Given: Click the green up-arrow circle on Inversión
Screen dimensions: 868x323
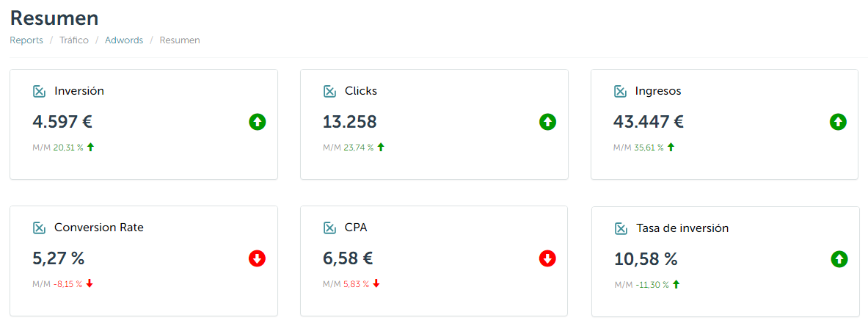Looking at the screenshot, I should [x=257, y=122].
